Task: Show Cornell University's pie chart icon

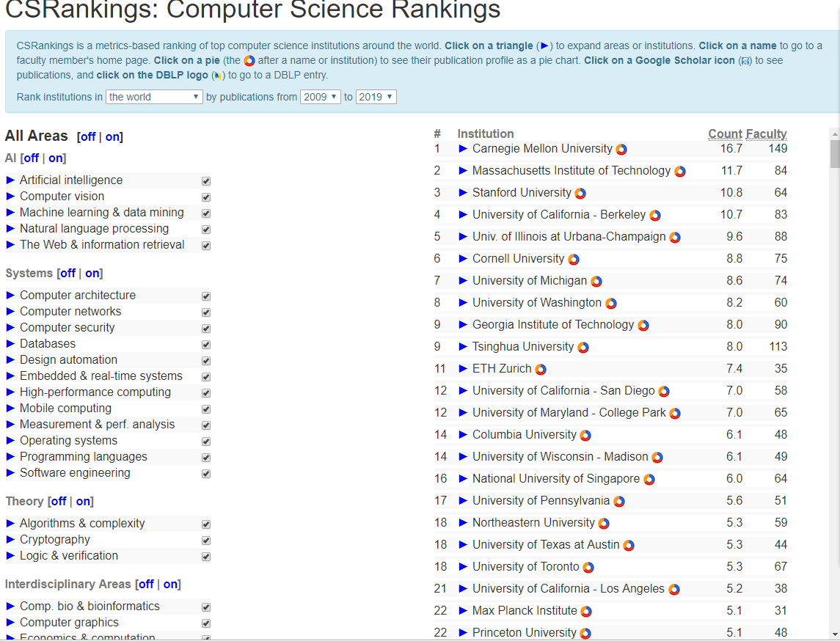Action: [x=573, y=259]
